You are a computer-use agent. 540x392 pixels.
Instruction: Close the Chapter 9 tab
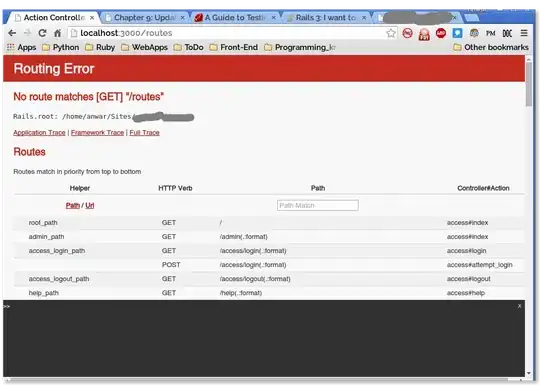[x=183, y=18]
